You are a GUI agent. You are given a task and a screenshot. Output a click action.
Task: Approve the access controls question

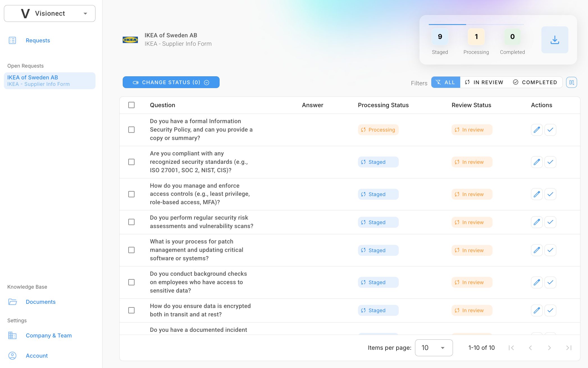(x=550, y=194)
